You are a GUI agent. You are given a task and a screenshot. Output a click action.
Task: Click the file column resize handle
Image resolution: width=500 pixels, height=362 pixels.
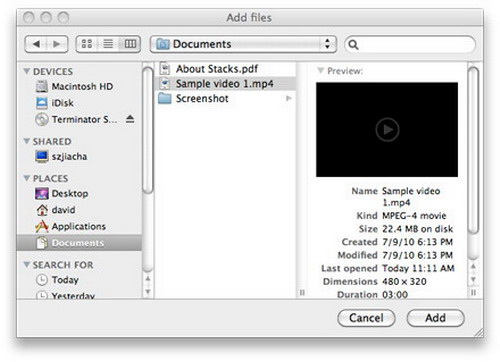[302, 293]
